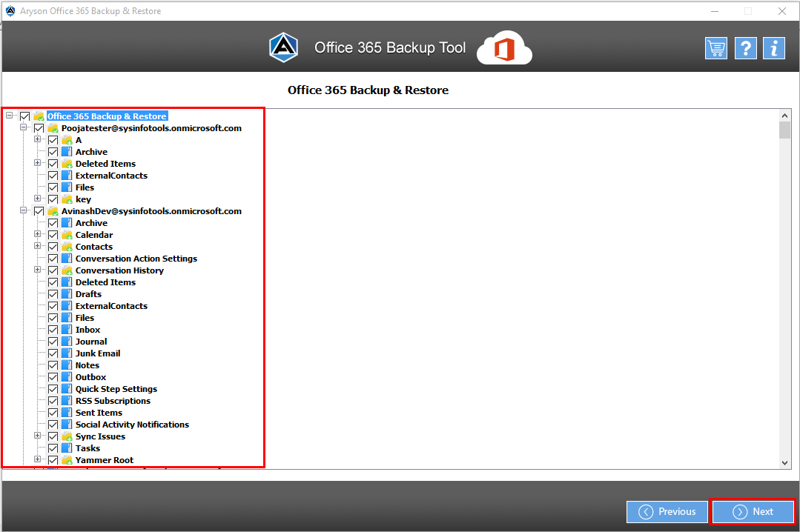Click the scroll up arrow of the tree
This screenshot has height=532, width=800.
(784, 116)
